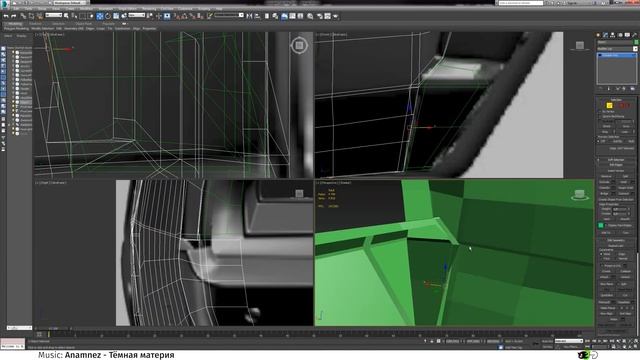This screenshot has width=640, height=360.
Task: Open the Material Editor icon
Action: 310,16
